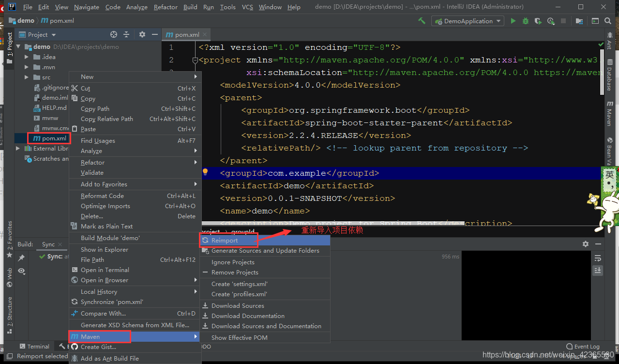Viewport: 619px width, 364px height.
Task: Run DemoApplication with green play icon
Action: pos(513,21)
